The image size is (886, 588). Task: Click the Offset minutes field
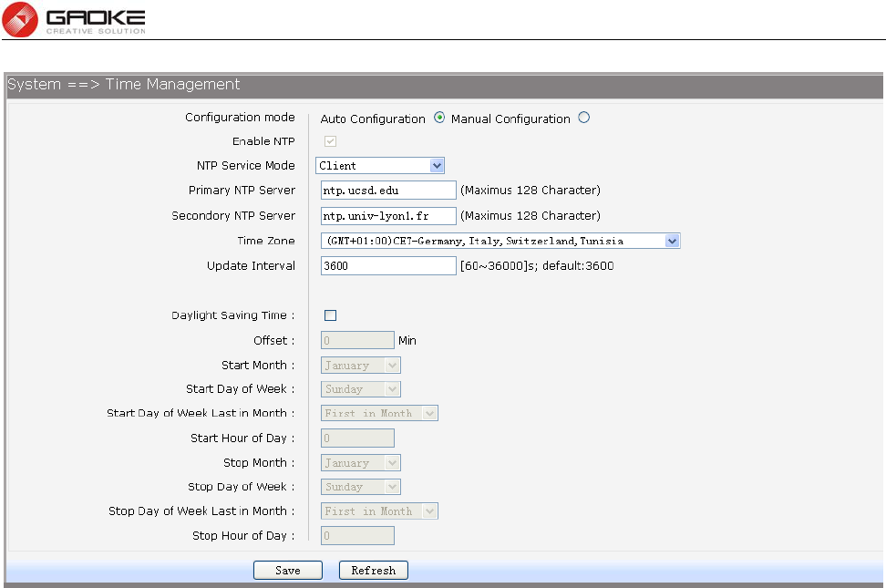click(x=357, y=340)
